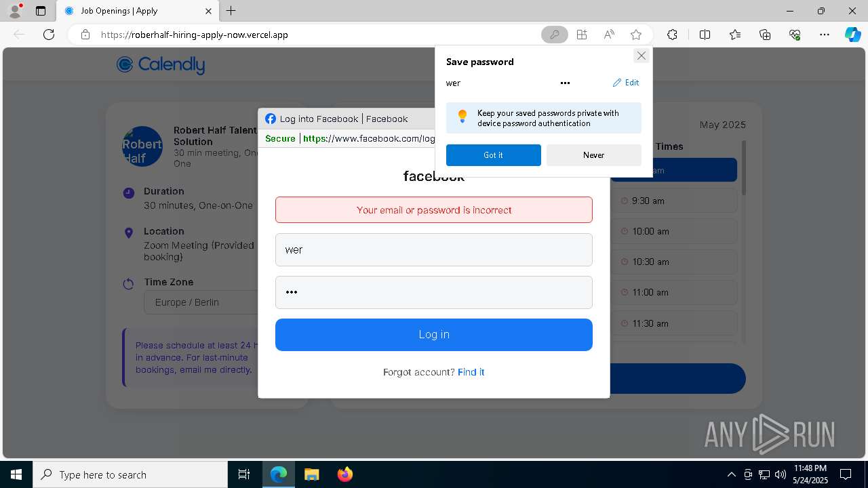
Task: Show hidden system tray icons
Action: coord(731,474)
